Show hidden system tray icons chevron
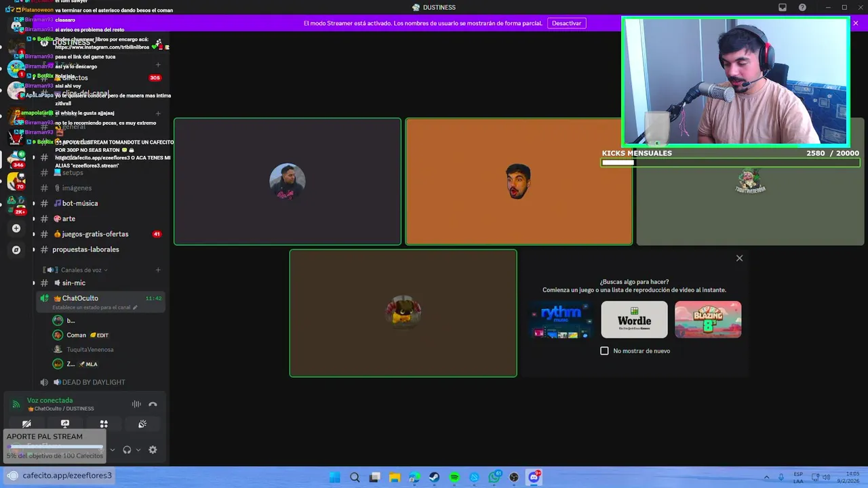 coord(766,477)
